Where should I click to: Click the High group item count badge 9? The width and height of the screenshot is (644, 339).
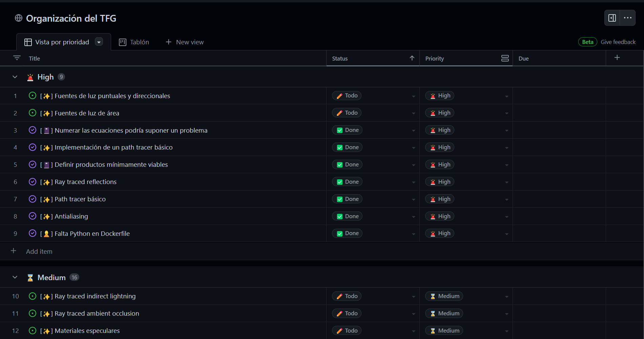pos(61,77)
